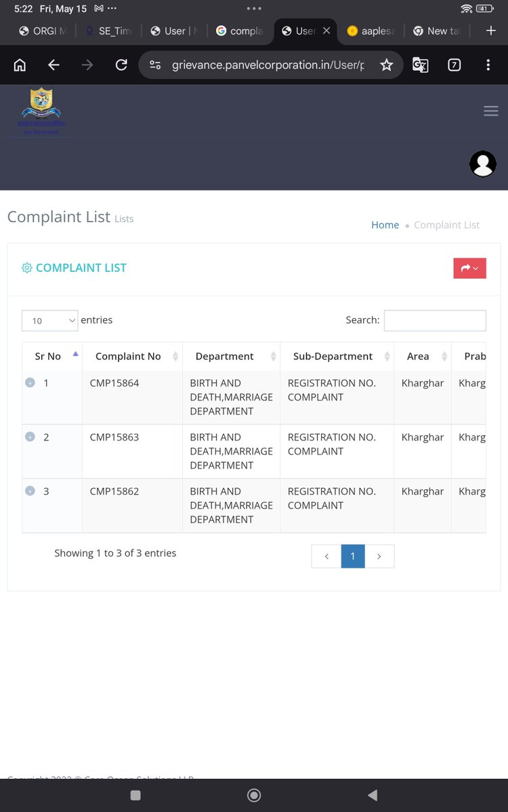508x812 pixels.
Task: Tap the address bar URL
Action: coord(268,65)
